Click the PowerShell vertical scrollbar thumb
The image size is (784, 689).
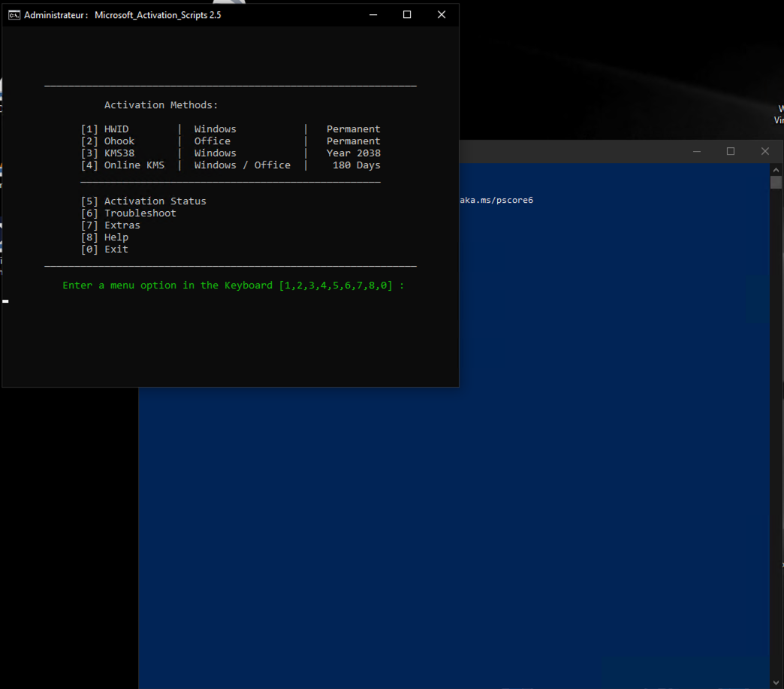(x=776, y=183)
